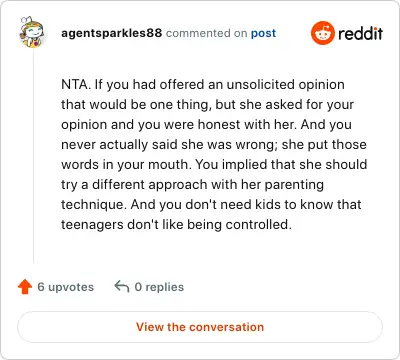This screenshot has width=400, height=360.
Task: Click the reply arrow icon
Action: pos(122,286)
